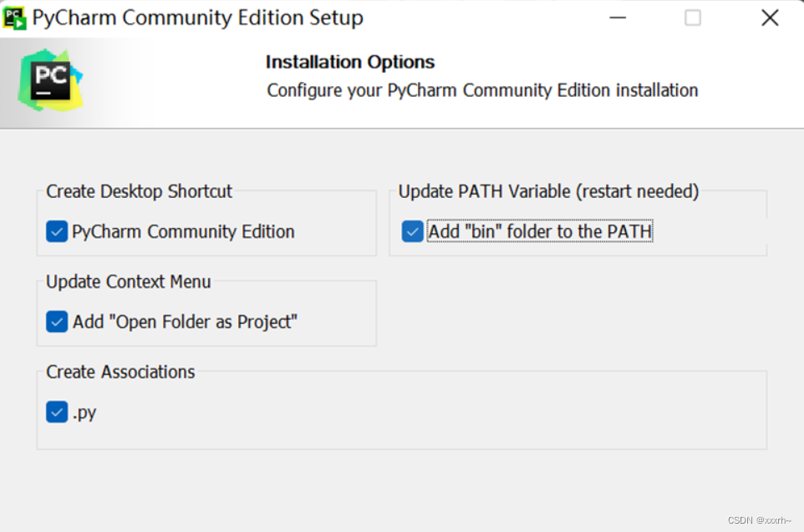Close the PyCharm setup window
804x532 pixels.
(x=769, y=17)
